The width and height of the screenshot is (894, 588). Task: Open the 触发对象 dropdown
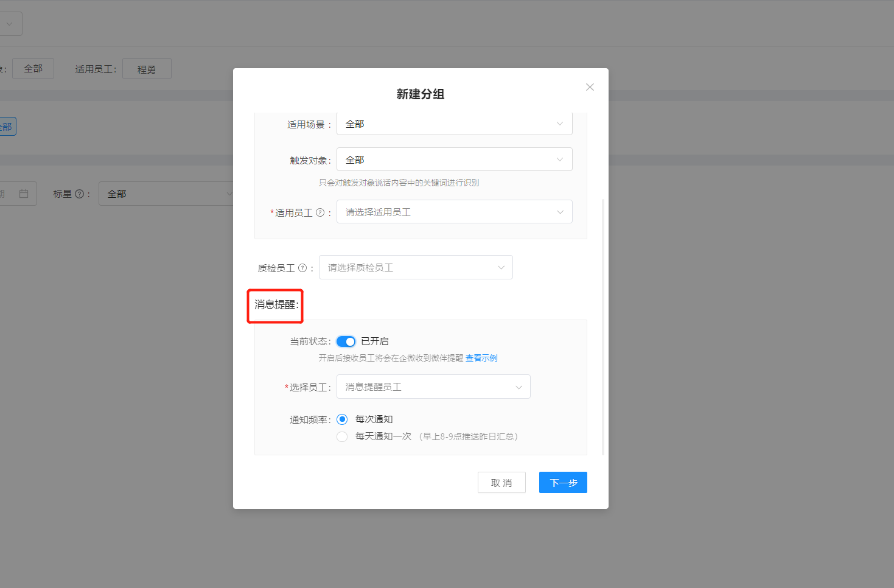[454, 159]
